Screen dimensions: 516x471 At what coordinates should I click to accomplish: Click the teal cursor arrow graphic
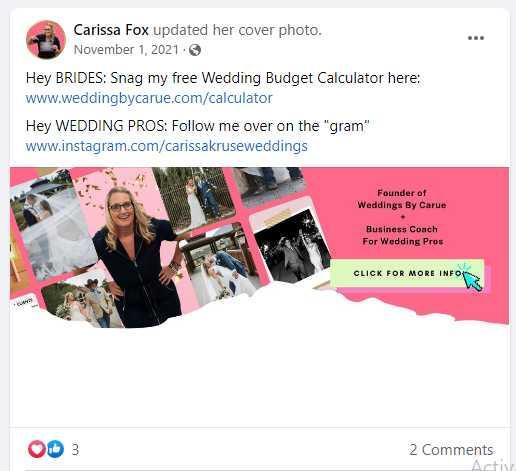point(471,278)
